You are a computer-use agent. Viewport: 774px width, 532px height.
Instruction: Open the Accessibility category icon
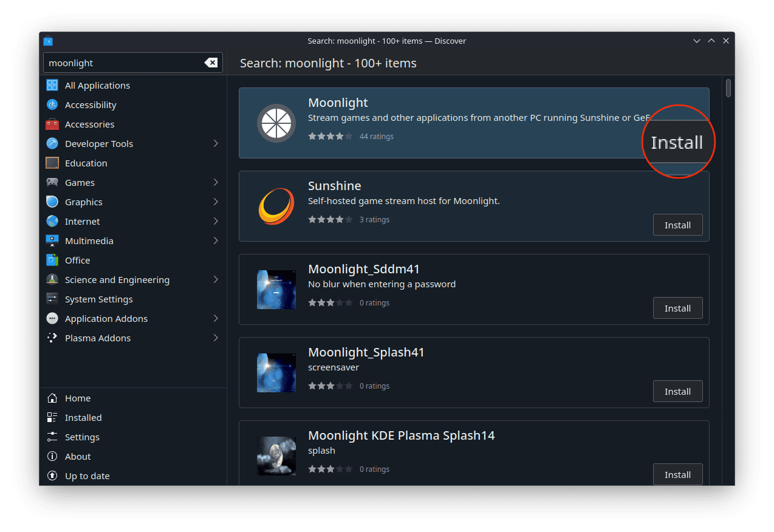pos(52,104)
